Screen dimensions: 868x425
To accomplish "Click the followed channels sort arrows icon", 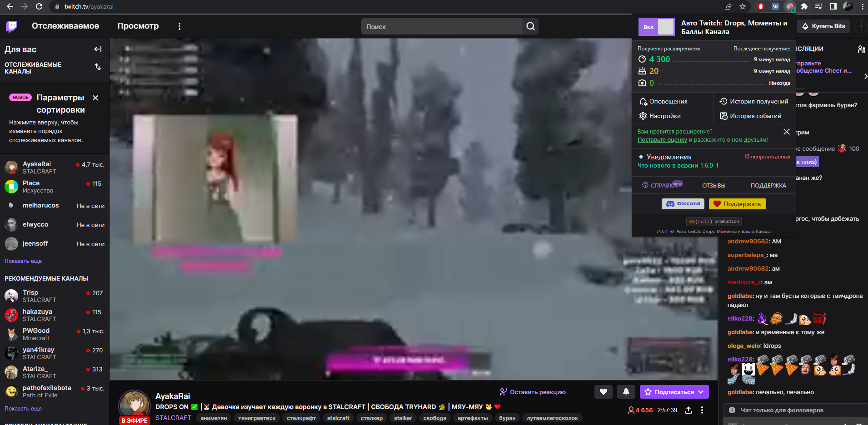I will [x=98, y=67].
